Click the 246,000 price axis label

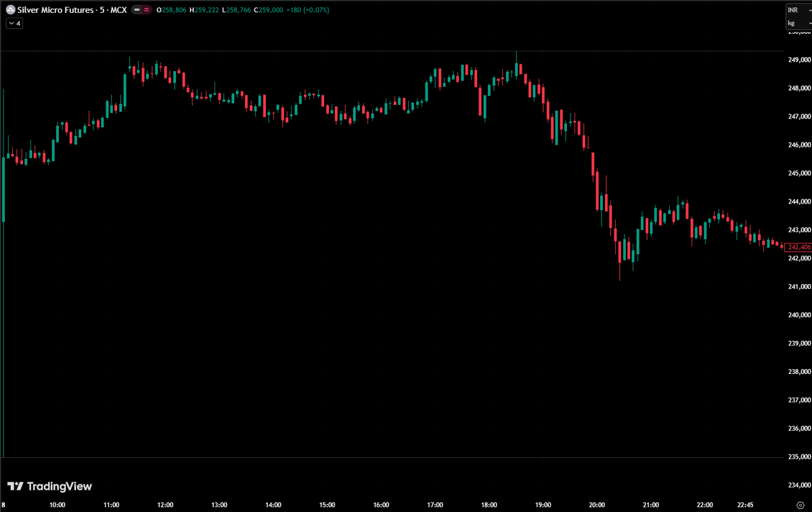click(x=798, y=145)
